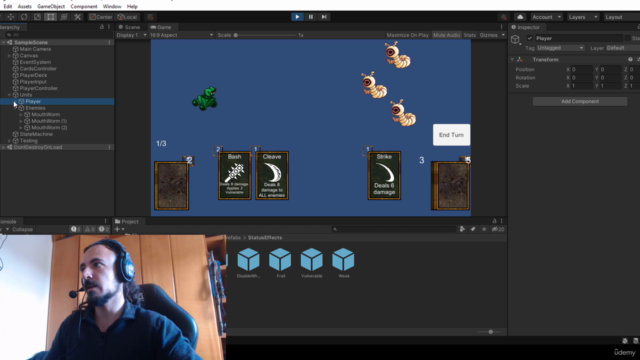The width and height of the screenshot is (640, 360).
Task: Click the Project create plus icon
Action: pyautogui.click(x=119, y=229)
